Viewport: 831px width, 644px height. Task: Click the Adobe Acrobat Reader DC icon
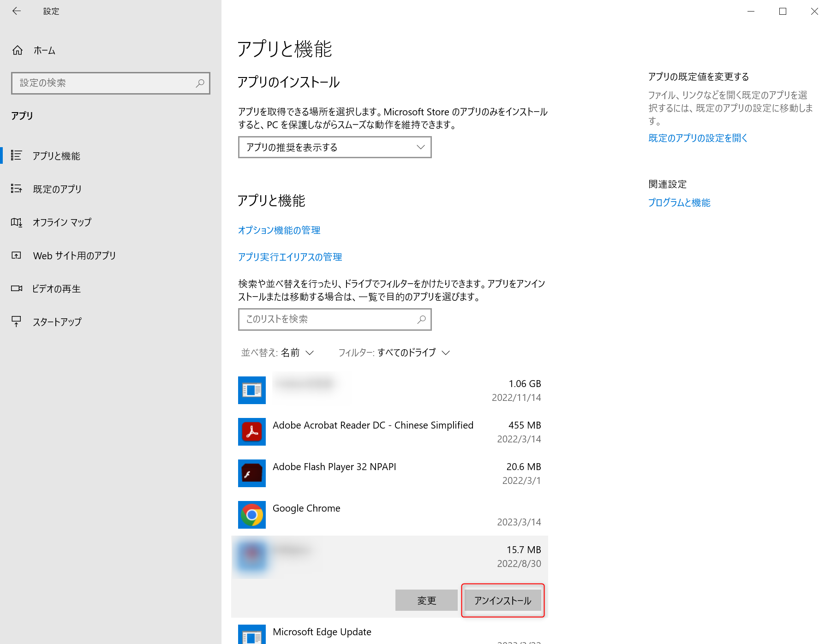pos(252,432)
